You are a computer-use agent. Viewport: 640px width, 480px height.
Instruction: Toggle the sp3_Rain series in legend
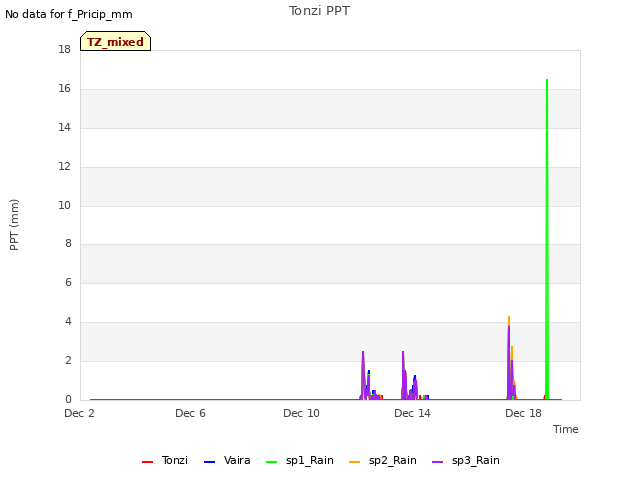point(466,460)
